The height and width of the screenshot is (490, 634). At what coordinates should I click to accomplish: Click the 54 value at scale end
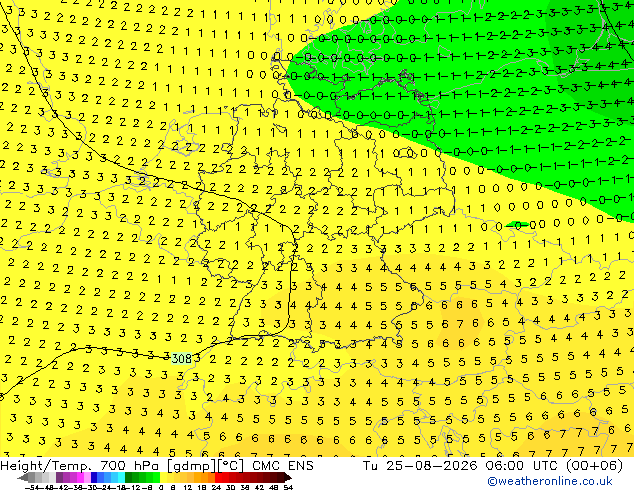pyautogui.click(x=288, y=487)
